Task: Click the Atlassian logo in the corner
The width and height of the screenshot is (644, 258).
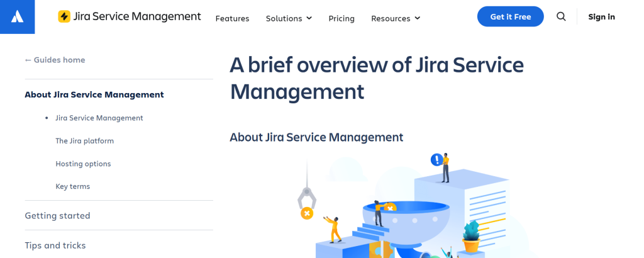Action: pos(17,17)
